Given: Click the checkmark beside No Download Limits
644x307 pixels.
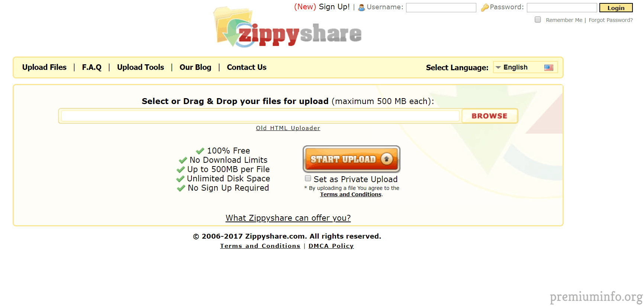Looking at the screenshot, I should click(183, 160).
